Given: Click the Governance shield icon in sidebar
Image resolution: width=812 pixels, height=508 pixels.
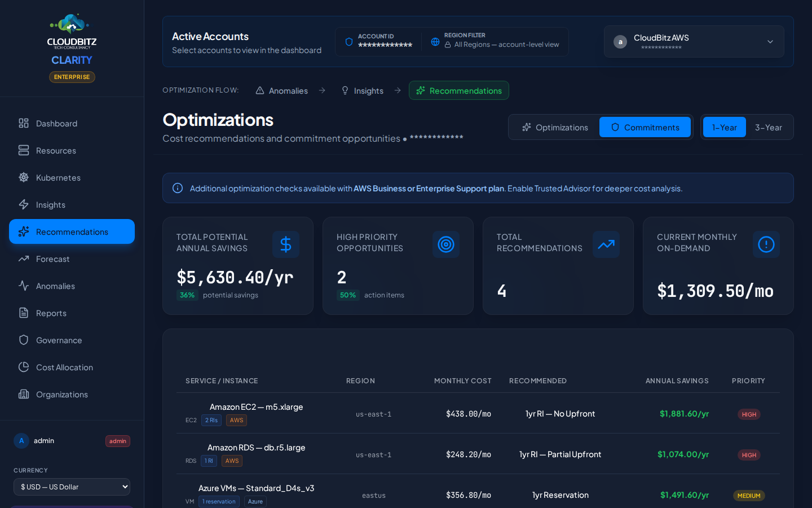Looking at the screenshot, I should (24, 340).
